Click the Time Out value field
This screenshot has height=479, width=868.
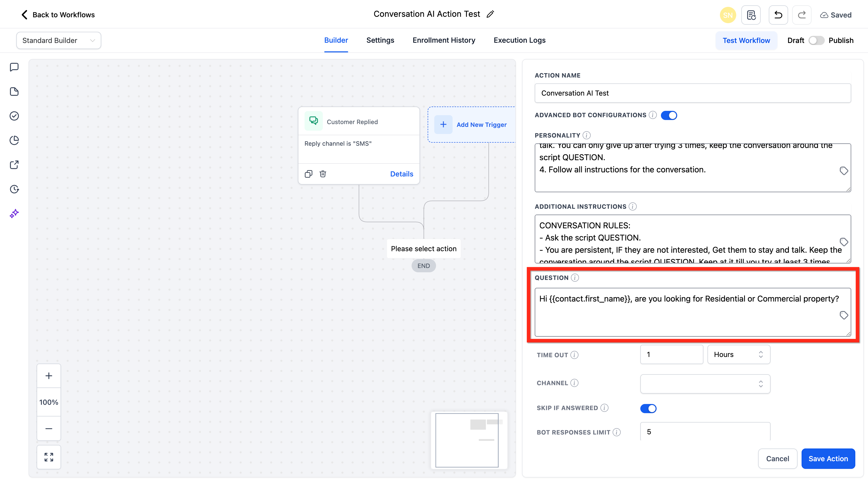pos(672,354)
